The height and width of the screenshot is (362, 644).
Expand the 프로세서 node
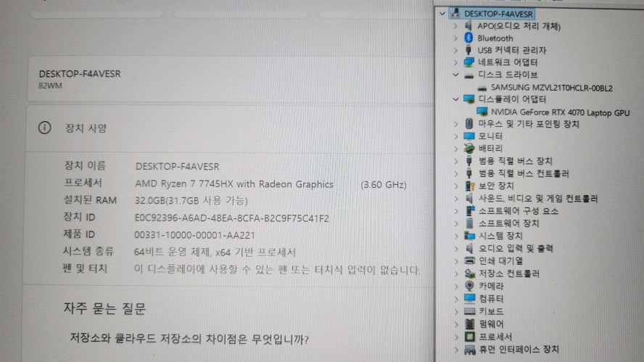[456, 337]
